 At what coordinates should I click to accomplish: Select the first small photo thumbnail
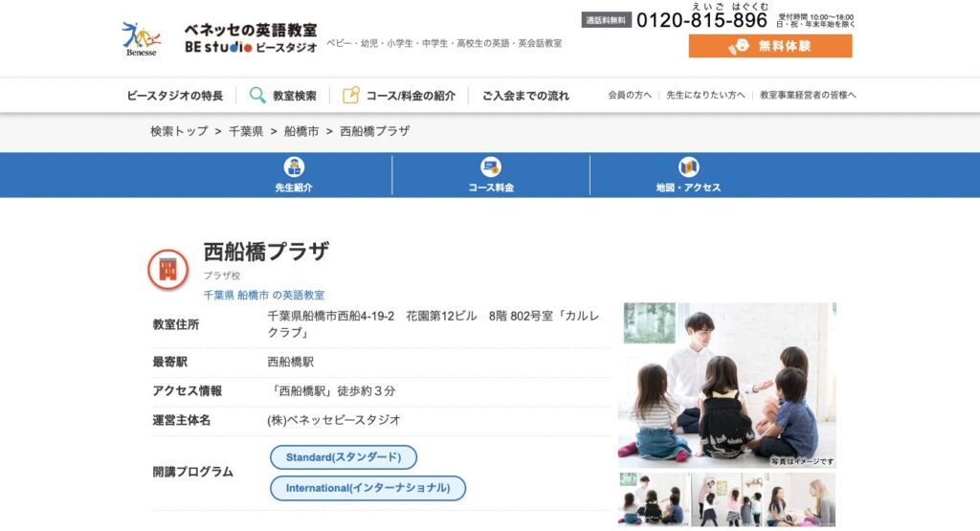pyautogui.click(x=655, y=499)
